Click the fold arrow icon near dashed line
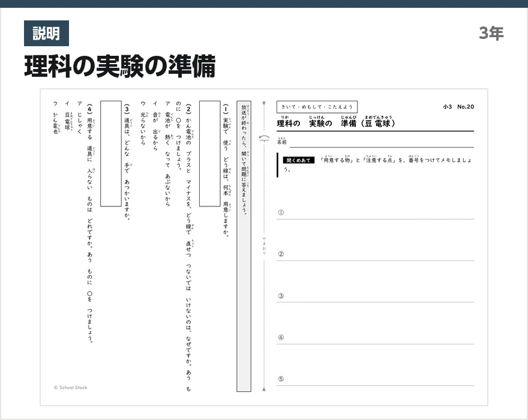This screenshot has height=420, width=528. [265, 139]
